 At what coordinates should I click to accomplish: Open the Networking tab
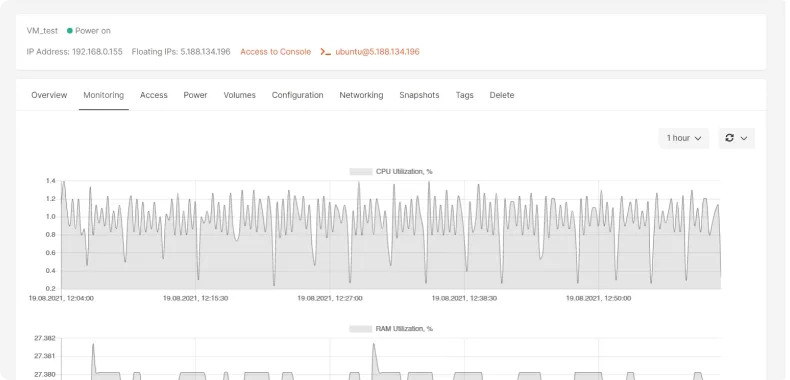pyautogui.click(x=361, y=95)
